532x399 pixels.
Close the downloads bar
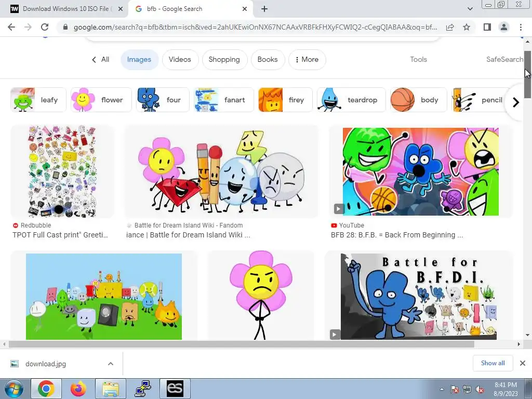523,363
